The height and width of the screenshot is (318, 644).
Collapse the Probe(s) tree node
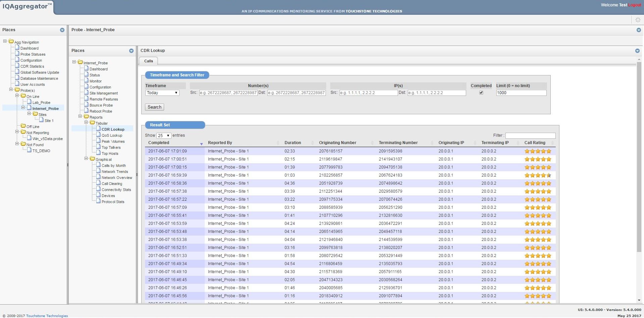pyautogui.click(x=11, y=89)
